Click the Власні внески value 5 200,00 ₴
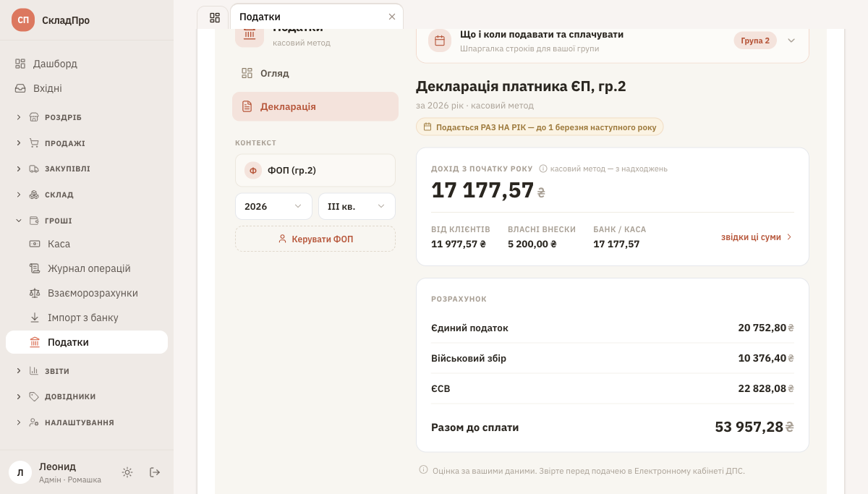Screen dimensions: 868x494 click(x=532, y=244)
